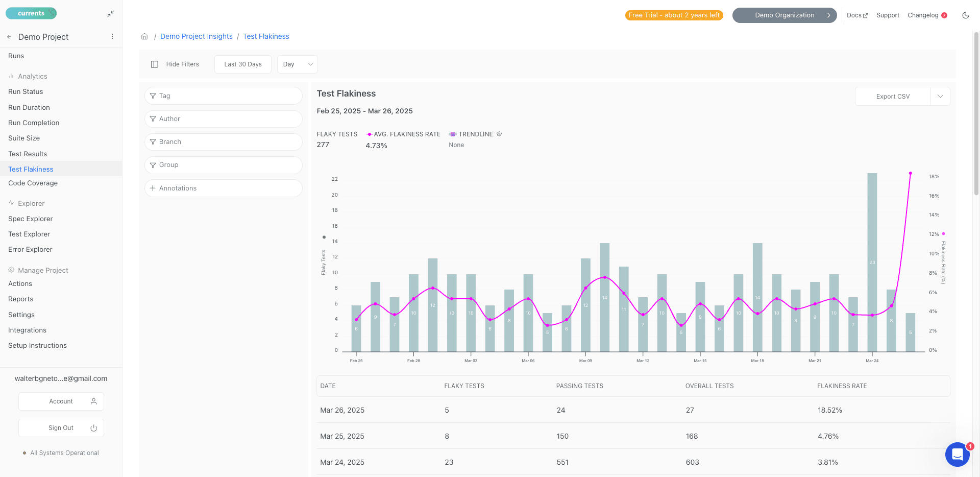Go back using the arrow beside Demo Project
Viewport: 980px width, 477px height.
[9, 37]
